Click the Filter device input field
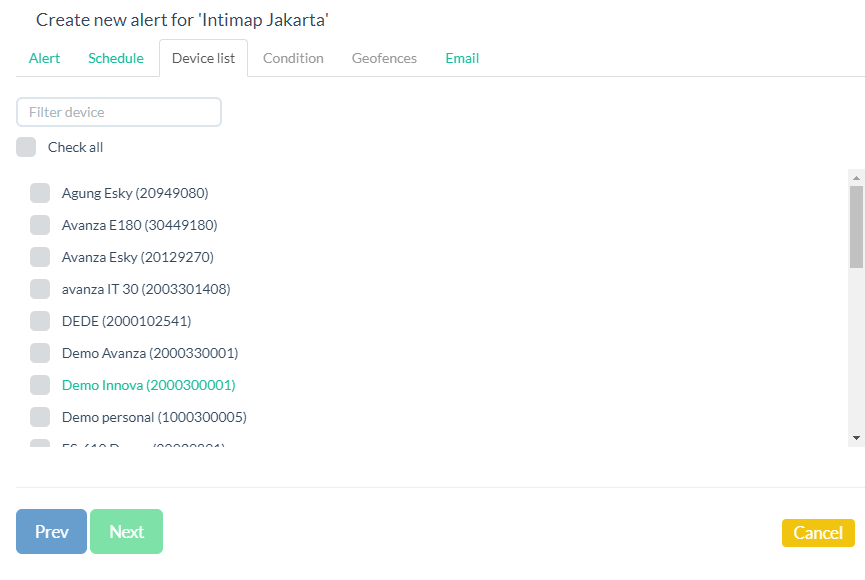 [119, 112]
